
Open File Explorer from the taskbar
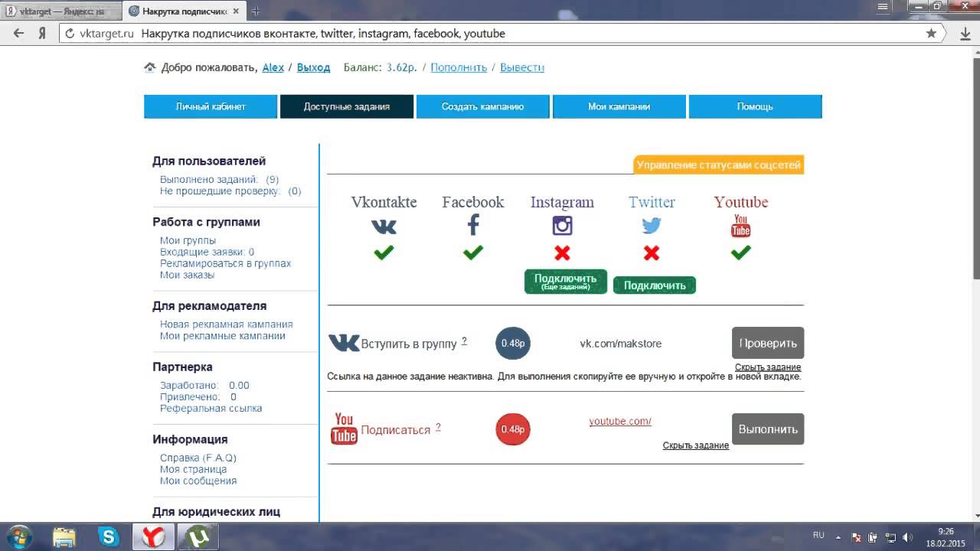[x=64, y=536]
